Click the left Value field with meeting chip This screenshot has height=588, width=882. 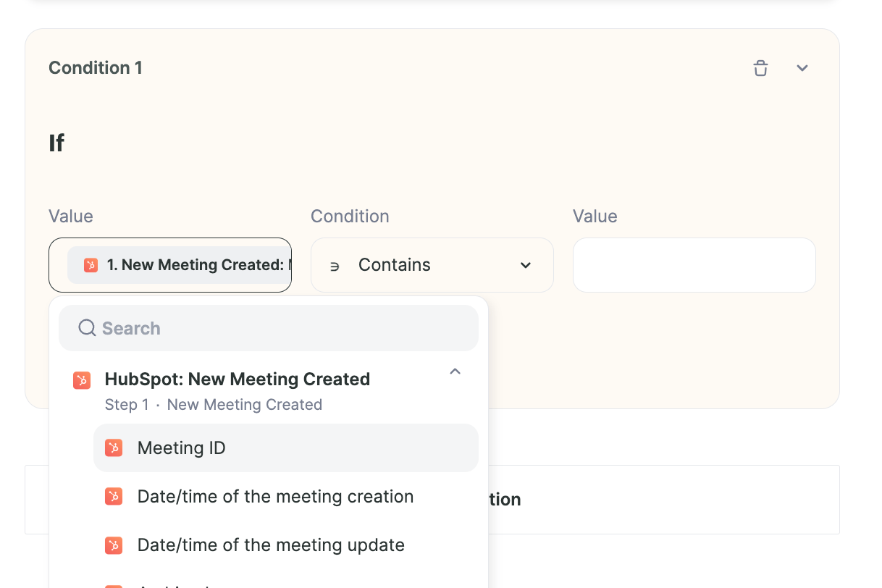tap(170, 265)
